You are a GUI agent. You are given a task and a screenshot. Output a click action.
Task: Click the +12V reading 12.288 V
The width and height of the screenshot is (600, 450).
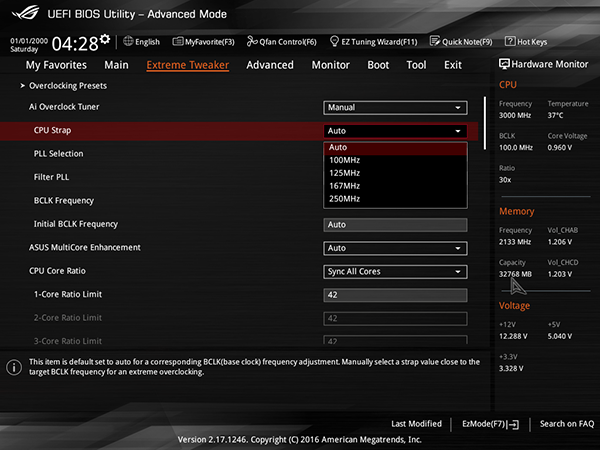(513, 336)
